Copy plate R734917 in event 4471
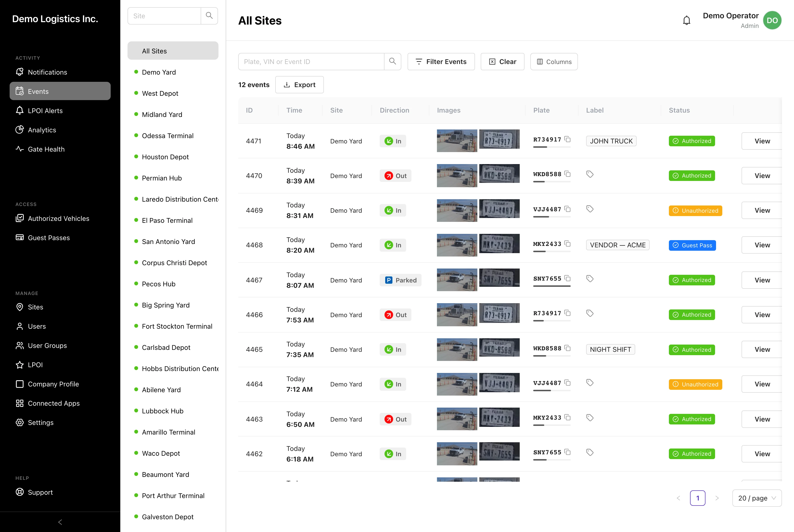This screenshot has width=794, height=532. [x=567, y=139]
